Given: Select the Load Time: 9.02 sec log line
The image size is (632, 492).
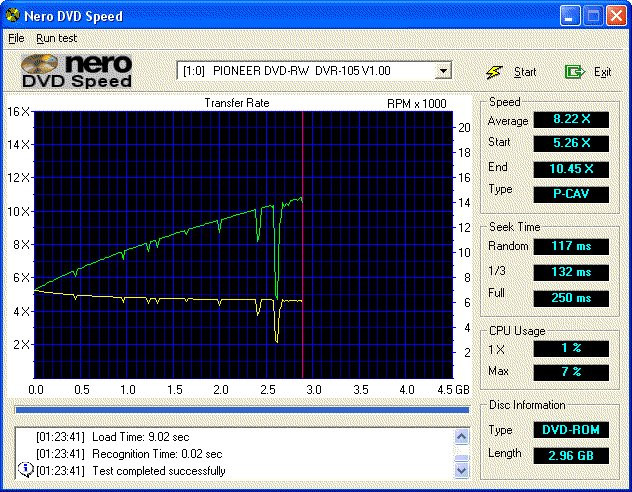Looking at the screenshot, I should [113, 437].
